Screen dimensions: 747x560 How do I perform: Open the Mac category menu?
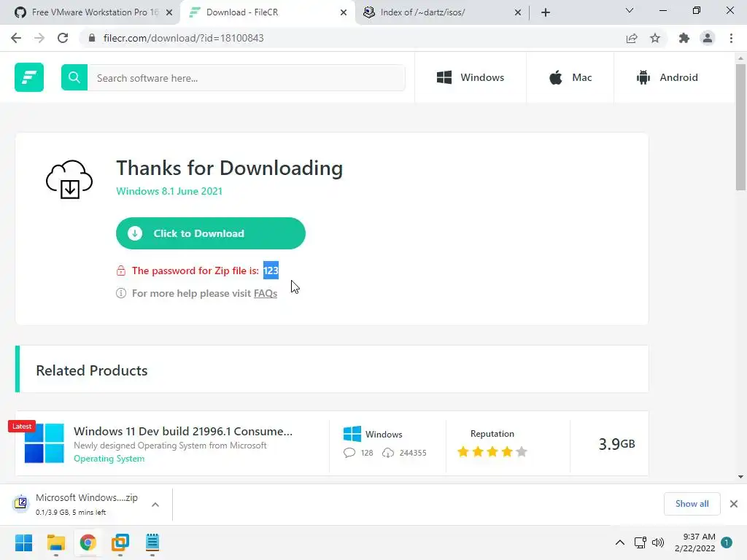[570, 77]
